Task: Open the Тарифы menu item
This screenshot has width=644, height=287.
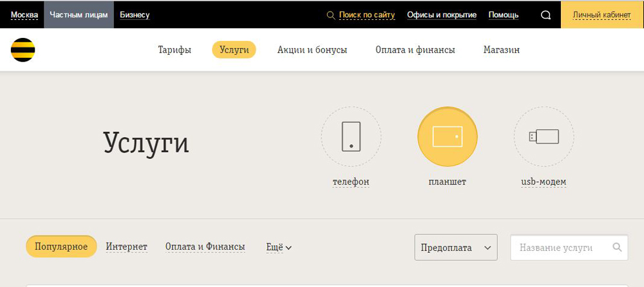Action: 175,50
